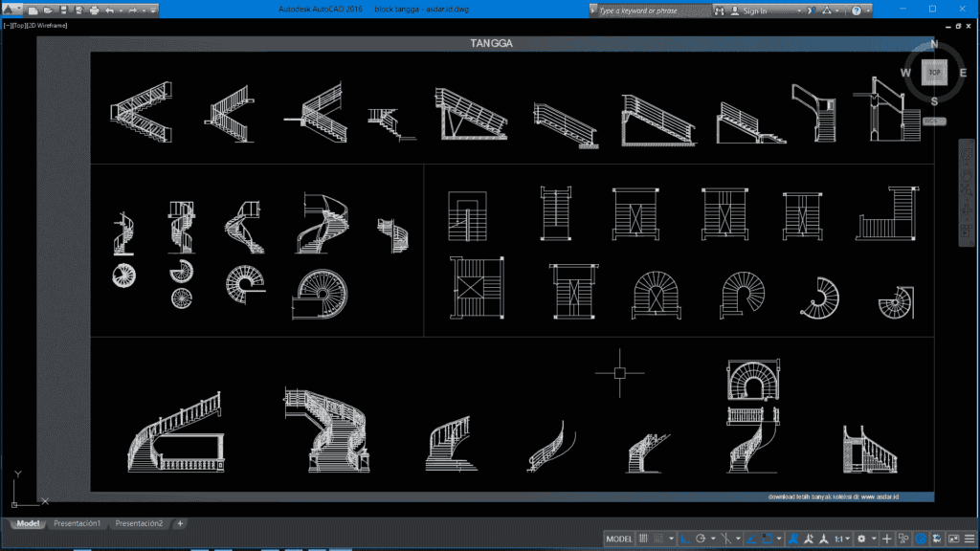
Task: Click the Help question mark icon
Action: (857, 11)
